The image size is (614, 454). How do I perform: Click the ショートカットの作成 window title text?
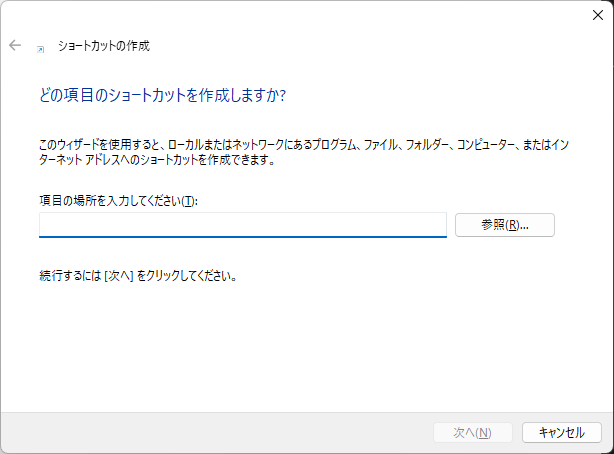pos(106,46)
